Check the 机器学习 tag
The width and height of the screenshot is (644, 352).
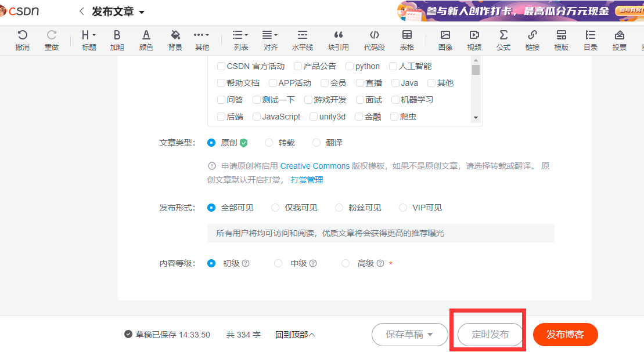(x=395, y=100)
